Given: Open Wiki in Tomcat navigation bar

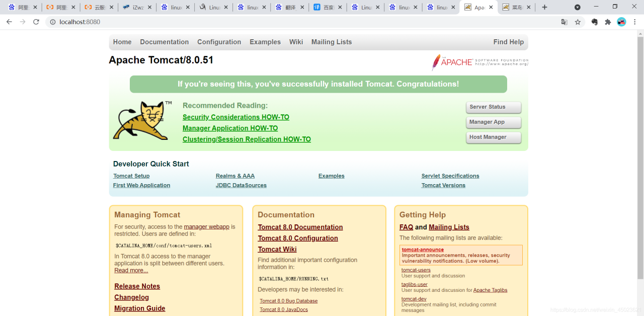Looking at the screenshot, I should 296,42.
